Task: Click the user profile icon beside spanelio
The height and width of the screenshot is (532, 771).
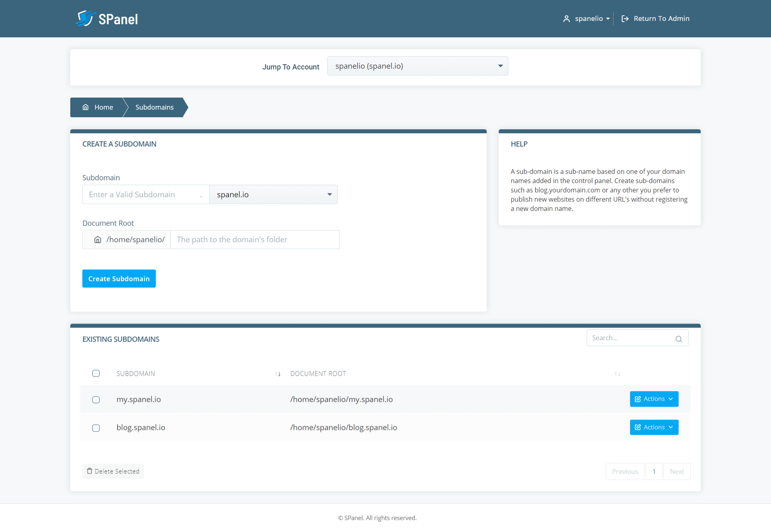Action: pos(567,18)
